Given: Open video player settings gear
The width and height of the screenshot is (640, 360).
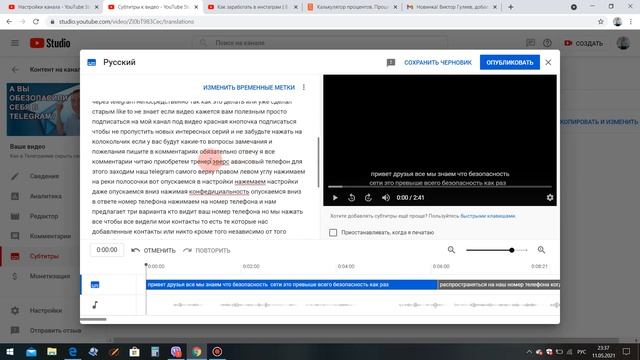Looking at the screenshot, I should point(550,198).
